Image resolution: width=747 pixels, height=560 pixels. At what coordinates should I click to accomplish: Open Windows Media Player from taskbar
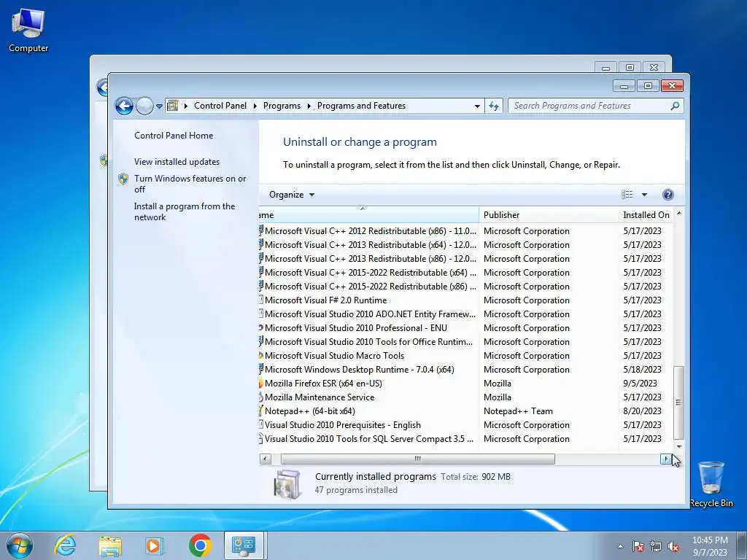tap(155, 545)
